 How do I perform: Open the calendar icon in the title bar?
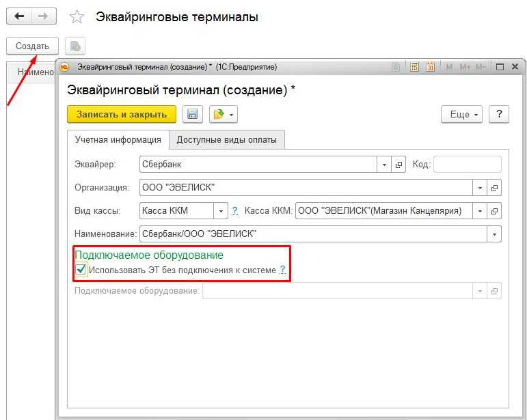pos(430,67)
